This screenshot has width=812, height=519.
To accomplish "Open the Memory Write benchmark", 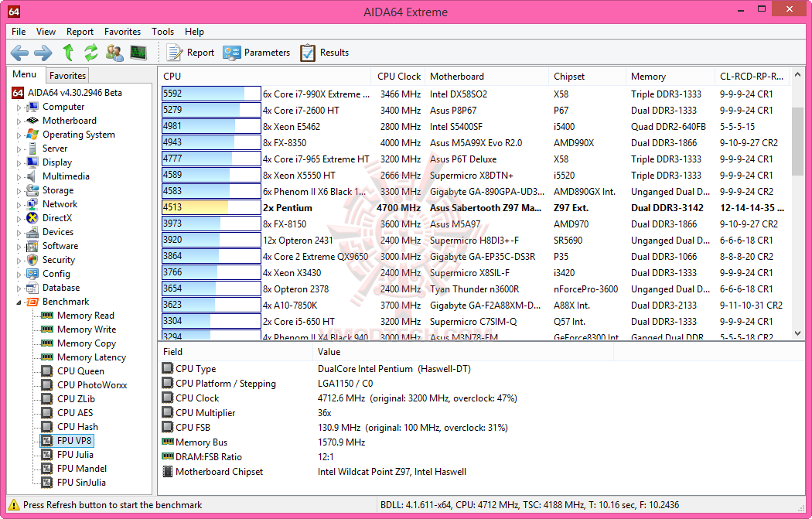I will [87, 329].
